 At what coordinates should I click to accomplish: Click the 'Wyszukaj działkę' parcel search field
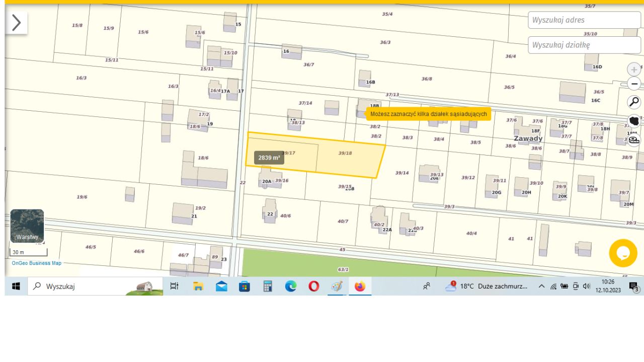coord(584,45)
